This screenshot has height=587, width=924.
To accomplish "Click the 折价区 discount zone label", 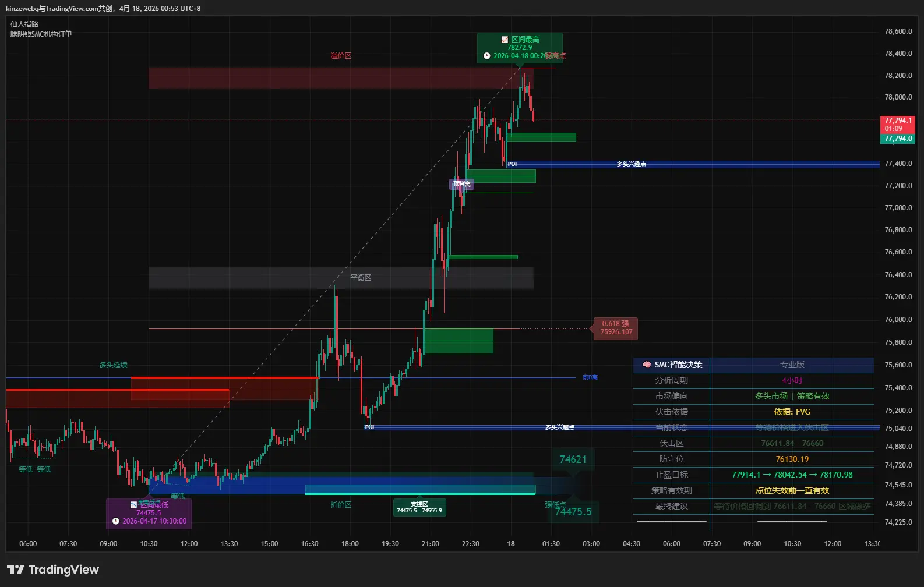I will click(341, 505).
